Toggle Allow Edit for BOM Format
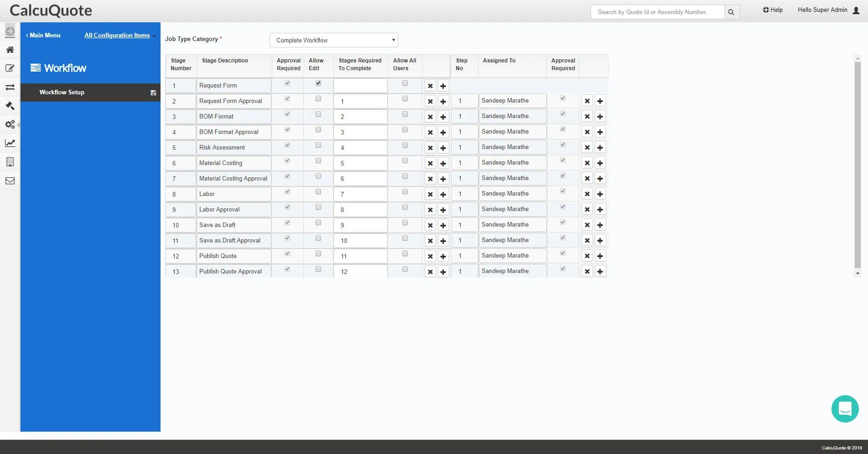Viewport: 868px width, 454px height. [318, 114]
